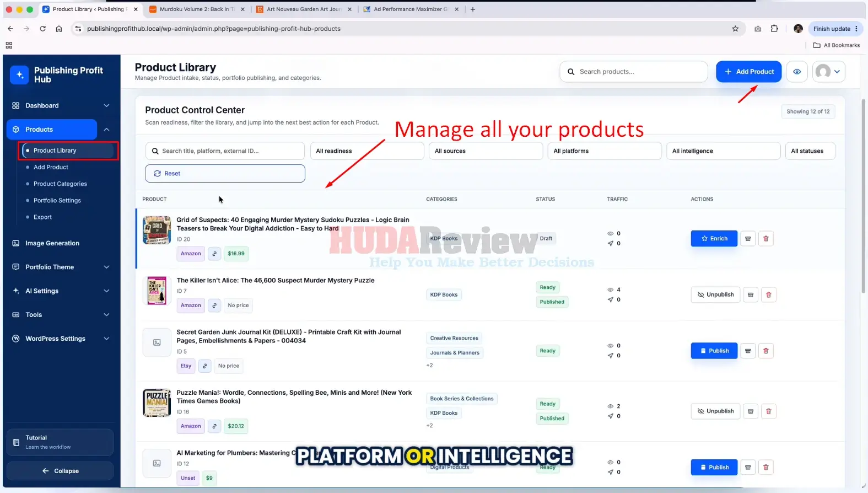Open a new browser tab
Screen dimensions: 868x493
pos(472,9)
